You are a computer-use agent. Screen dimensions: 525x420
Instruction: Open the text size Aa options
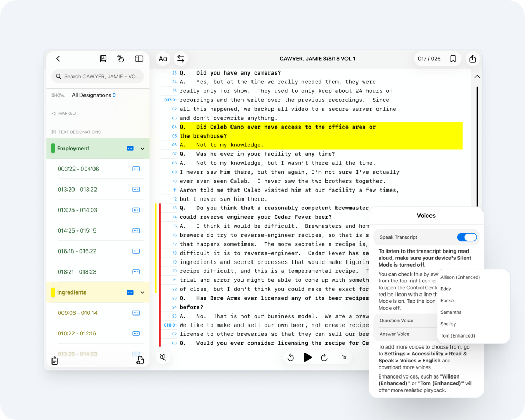pyautogui.click(x=163, y=59)
